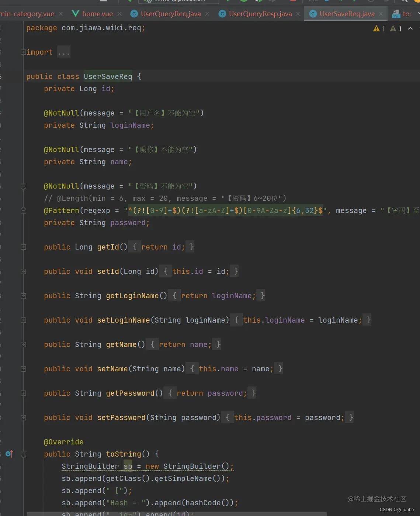Expand the folded import statements
The image size is (420, 516).
coord(23,52)
